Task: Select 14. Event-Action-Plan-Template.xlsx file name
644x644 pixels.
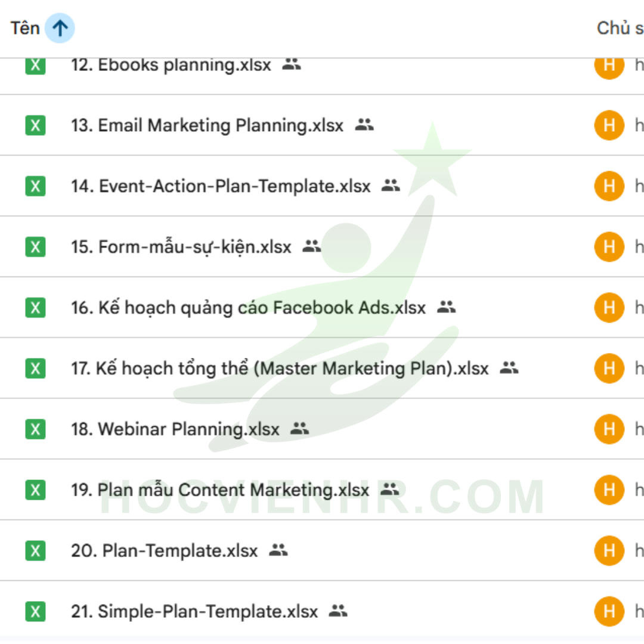Action: (221, 186)
